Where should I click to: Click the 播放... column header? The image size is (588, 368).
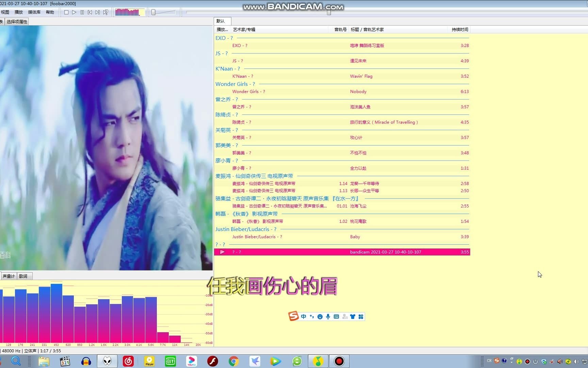223,30
